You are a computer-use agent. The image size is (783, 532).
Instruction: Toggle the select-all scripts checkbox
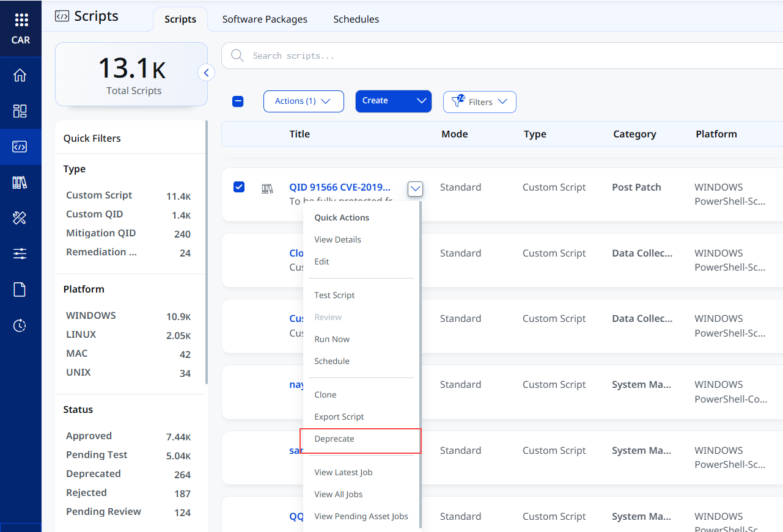click(x=238, y=101)
